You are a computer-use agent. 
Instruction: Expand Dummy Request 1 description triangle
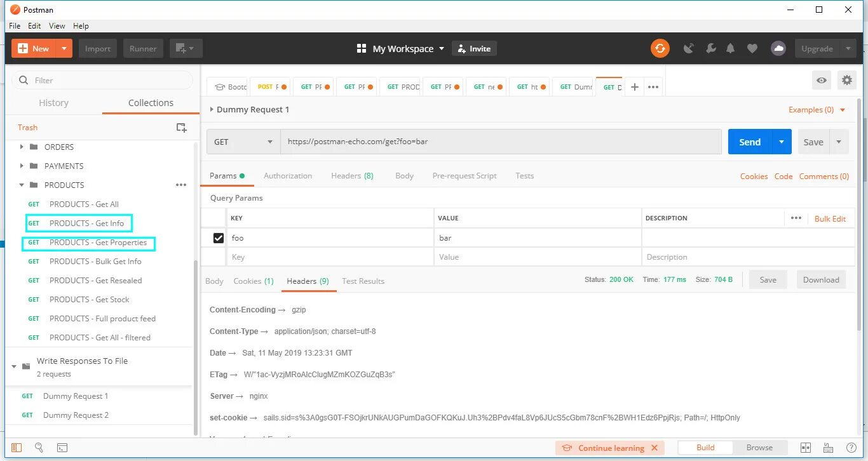(212, 109)
